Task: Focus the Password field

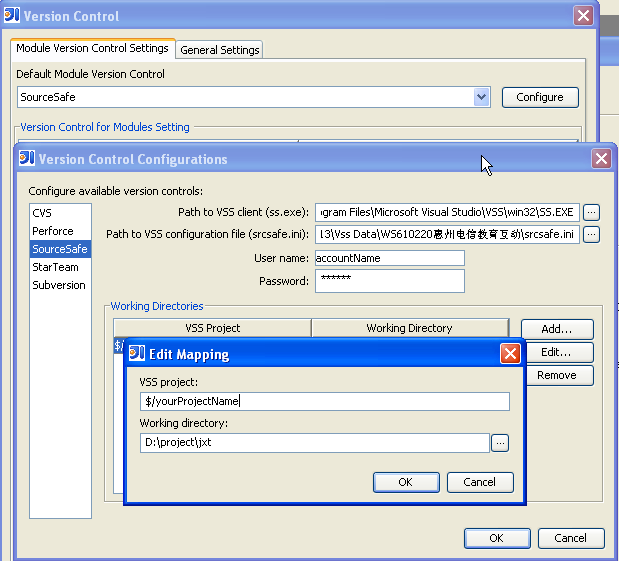Action: coord(390,281)
